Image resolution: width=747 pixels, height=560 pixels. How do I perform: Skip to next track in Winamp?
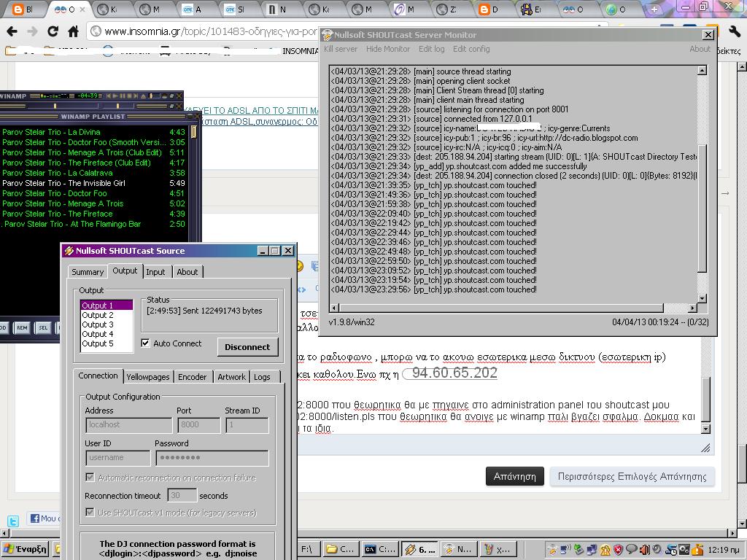click(136, 96)
